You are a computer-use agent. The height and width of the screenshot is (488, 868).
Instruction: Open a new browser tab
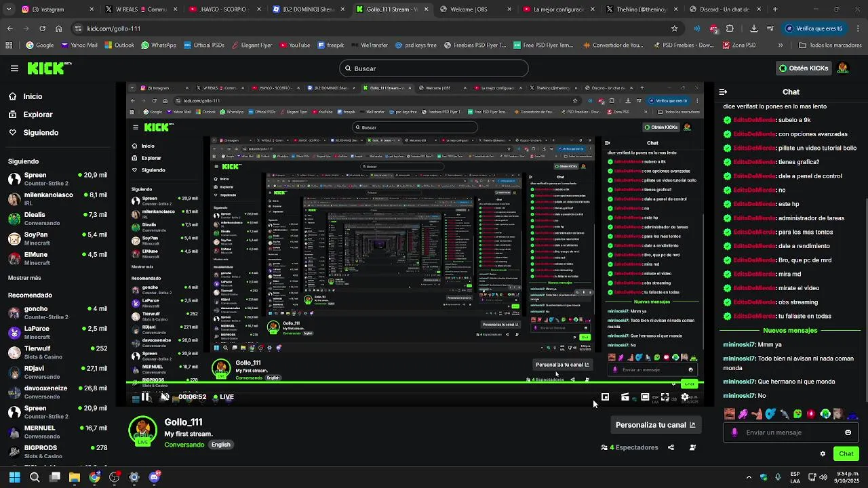click(774, 9)
